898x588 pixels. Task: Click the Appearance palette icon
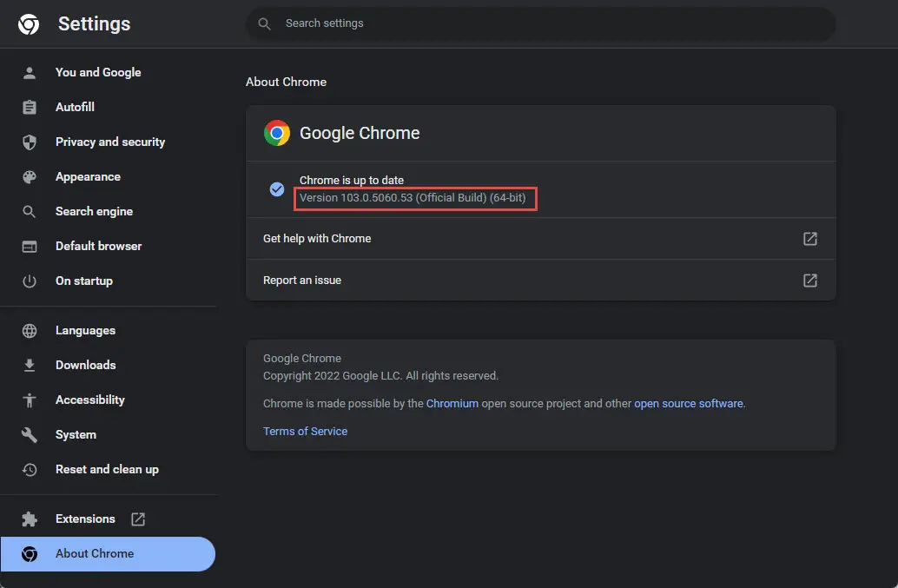[30, 177]
